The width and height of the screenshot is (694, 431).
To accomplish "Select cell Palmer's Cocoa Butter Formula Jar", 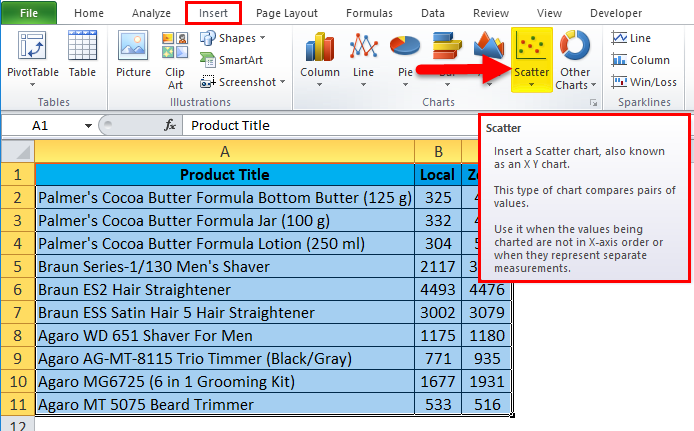I will tap(225, 221).
